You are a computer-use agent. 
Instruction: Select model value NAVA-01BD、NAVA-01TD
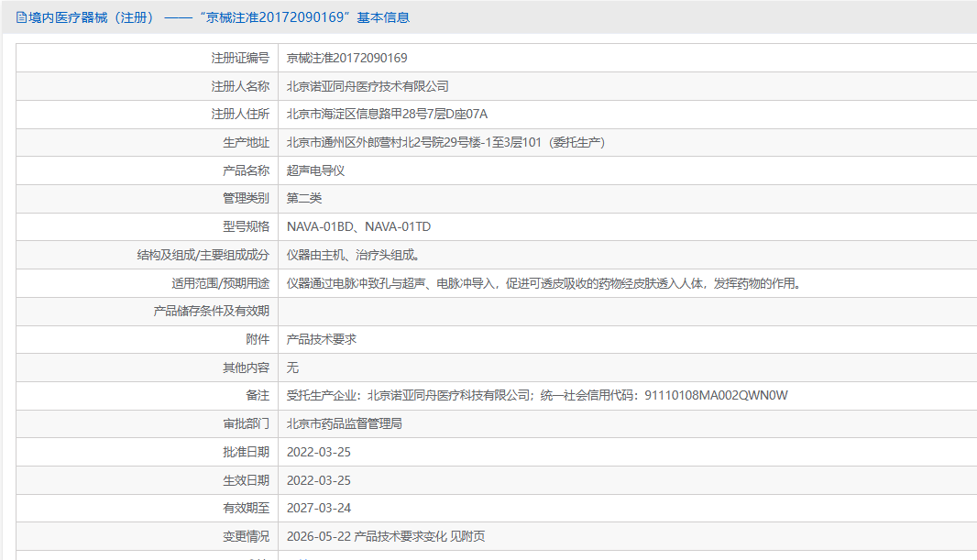tap(359, 226)
